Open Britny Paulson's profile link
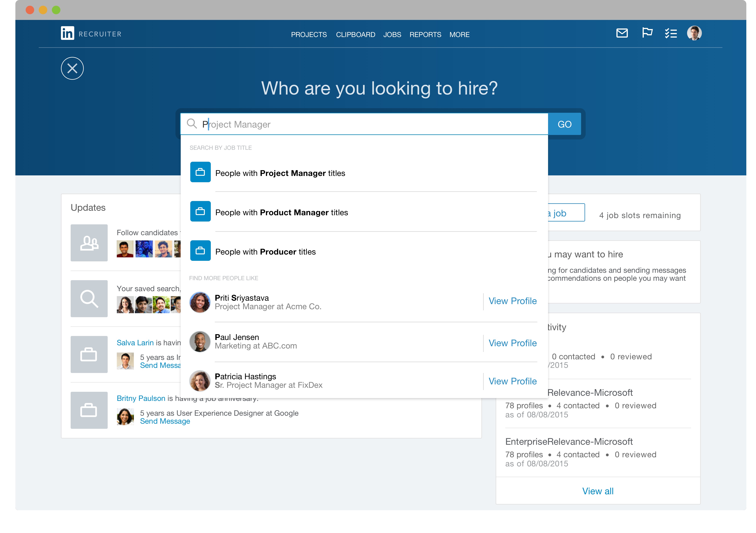 click(x=141, y=398)
